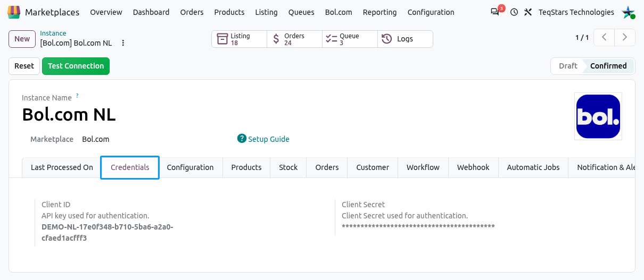Open the activities clock icon
The height and width of the screenshot is (280, 644).
click(514, 12)
